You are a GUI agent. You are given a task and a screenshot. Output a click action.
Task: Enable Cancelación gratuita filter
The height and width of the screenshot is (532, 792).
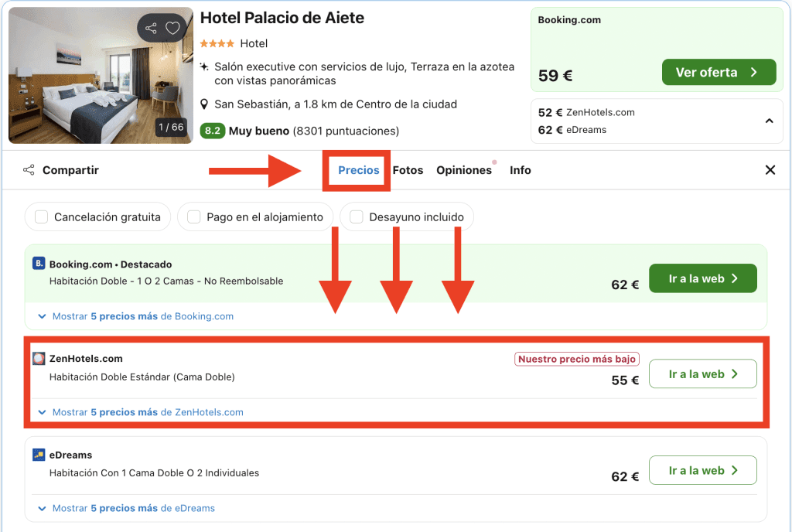pos(42,217)
